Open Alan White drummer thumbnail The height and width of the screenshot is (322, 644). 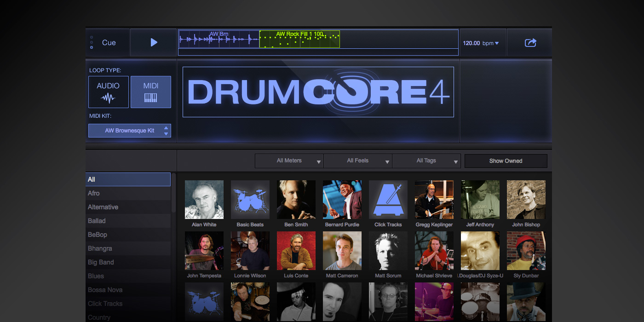click(x=204, y=200)
